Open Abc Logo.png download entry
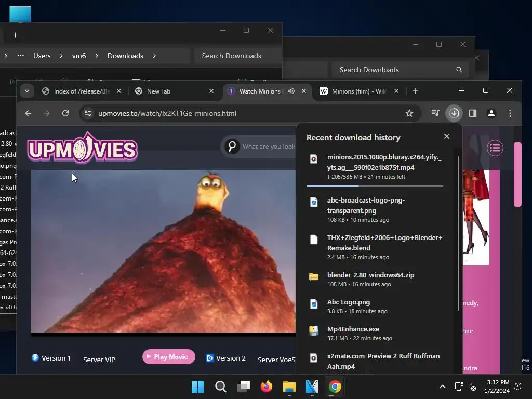This screenshot has width=532, height=399. coord(375,307)
